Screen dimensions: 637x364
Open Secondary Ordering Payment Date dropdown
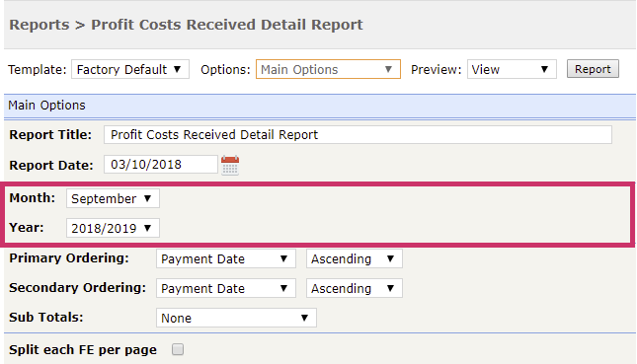tap(226, 288)
